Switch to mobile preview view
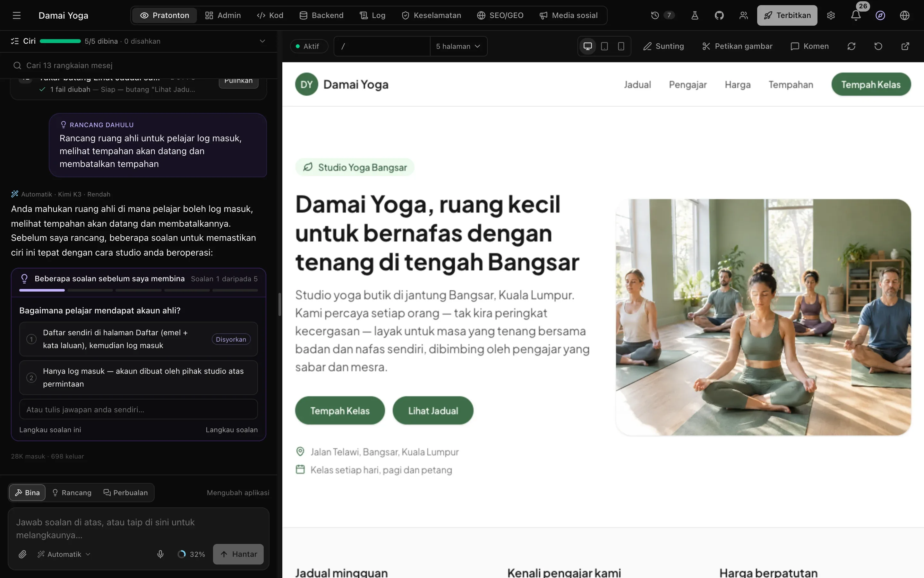The image size is (924, 578). point(621,46)
